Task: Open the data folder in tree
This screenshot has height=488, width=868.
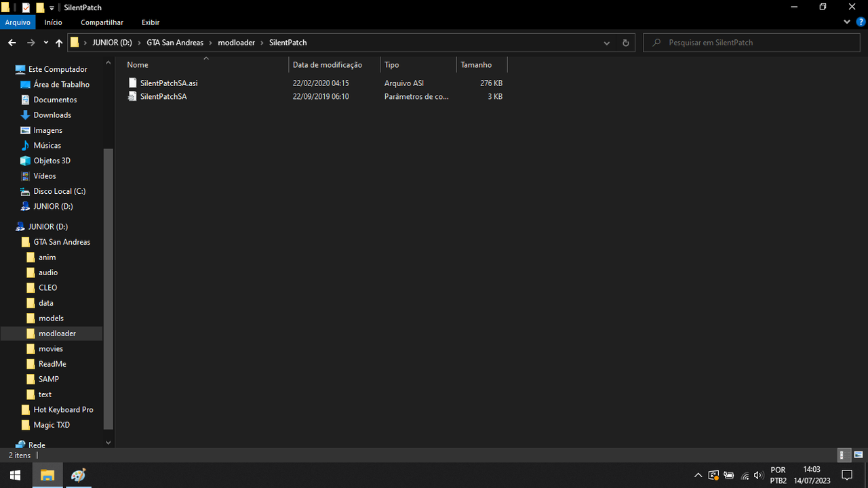Action: click(45, 303)
